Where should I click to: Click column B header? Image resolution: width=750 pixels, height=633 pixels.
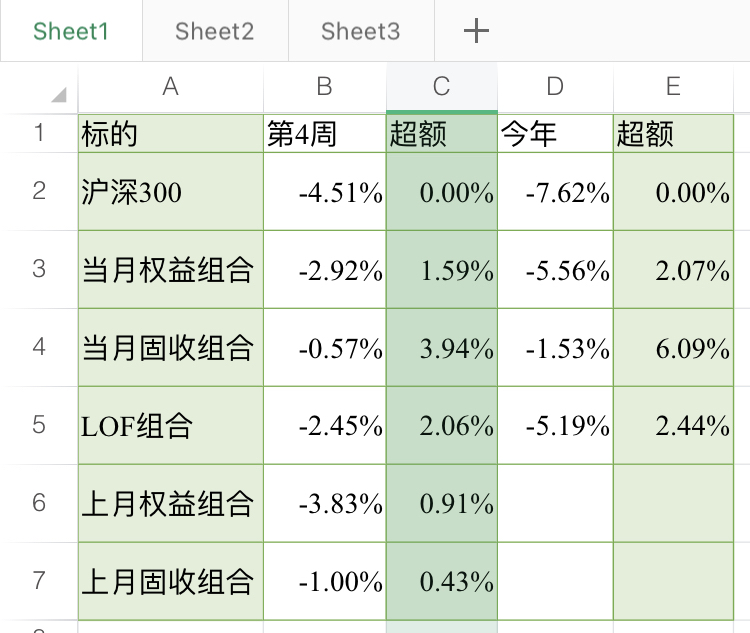pyautogui.click(x=324, y=87)
